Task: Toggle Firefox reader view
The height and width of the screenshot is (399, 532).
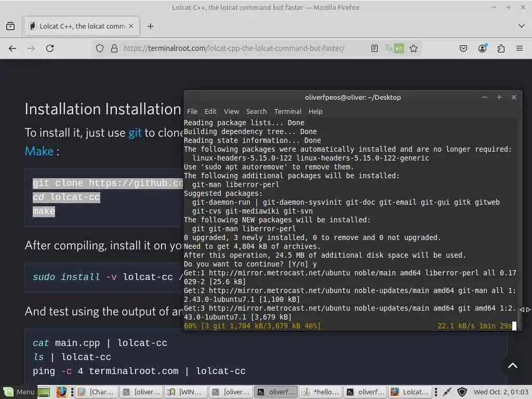Action: pyautogui.click(x=374, y=48)
